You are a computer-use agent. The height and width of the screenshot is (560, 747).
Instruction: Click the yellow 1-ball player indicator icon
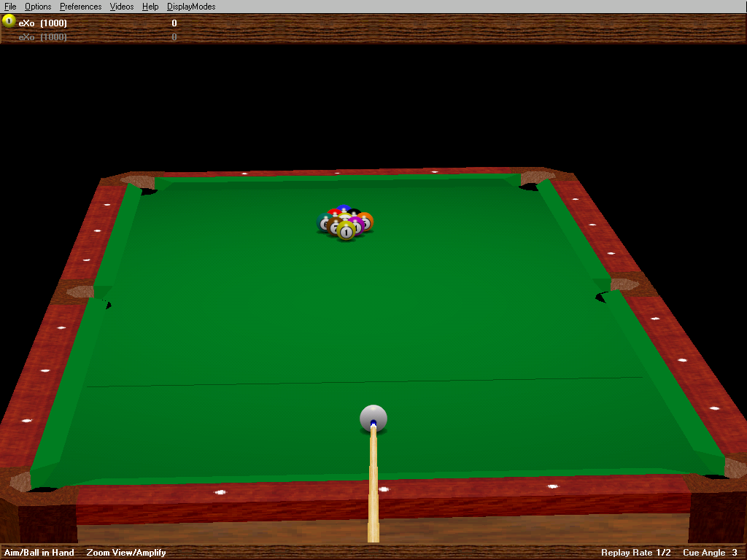click(x=9, y=21)
